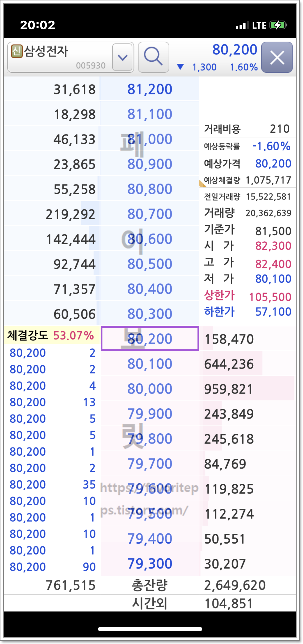Select ask price 80,300
This screenshot has height=644, width=303.
[x=150, y=314]
